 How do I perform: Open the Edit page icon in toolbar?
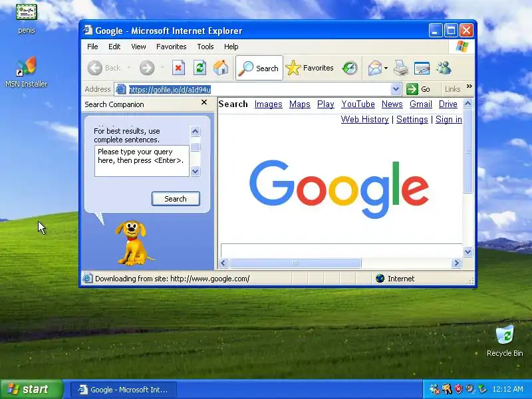422,68
